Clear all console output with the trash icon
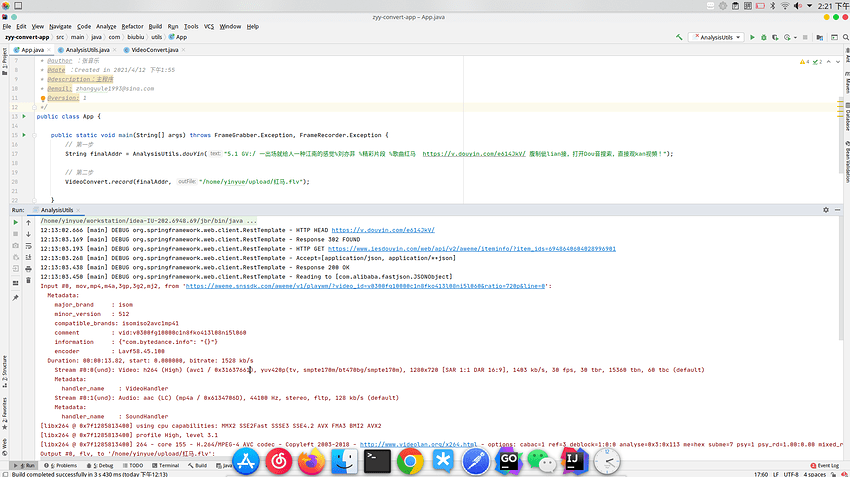This screenshot has height=477, width=850. pyautogui.click(x=28, y=280)
